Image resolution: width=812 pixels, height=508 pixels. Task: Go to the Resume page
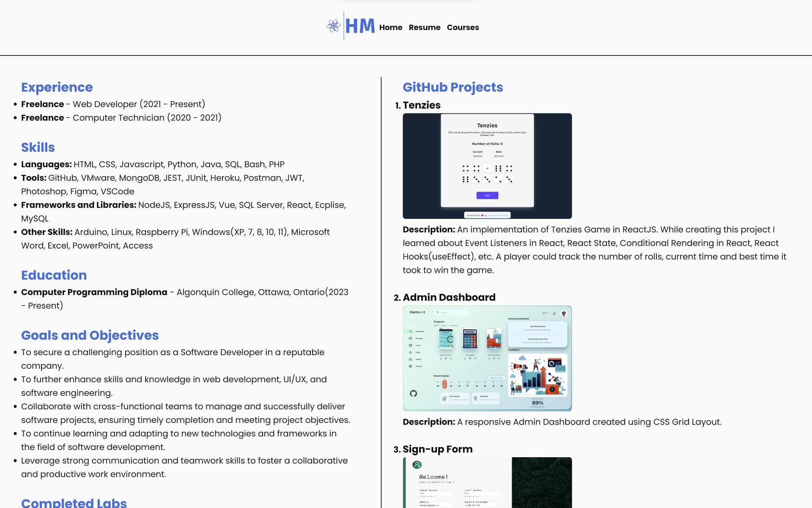click(424, 28)
